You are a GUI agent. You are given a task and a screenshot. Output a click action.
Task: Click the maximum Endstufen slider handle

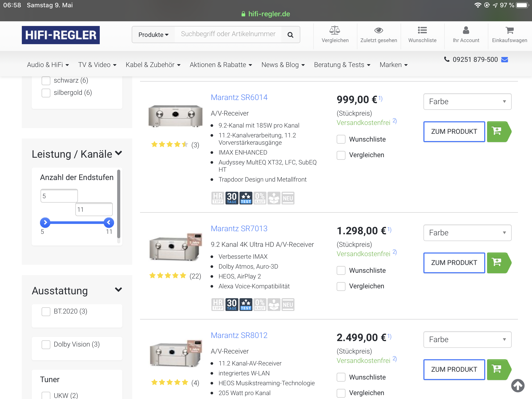coord(109,222)
